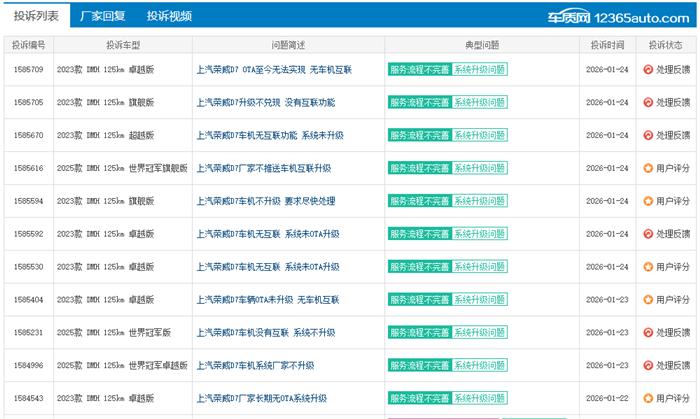Click the red 处理反馈 icon in row 1585594
This screenshot has width=700, height=419.
tap(648, 202)
